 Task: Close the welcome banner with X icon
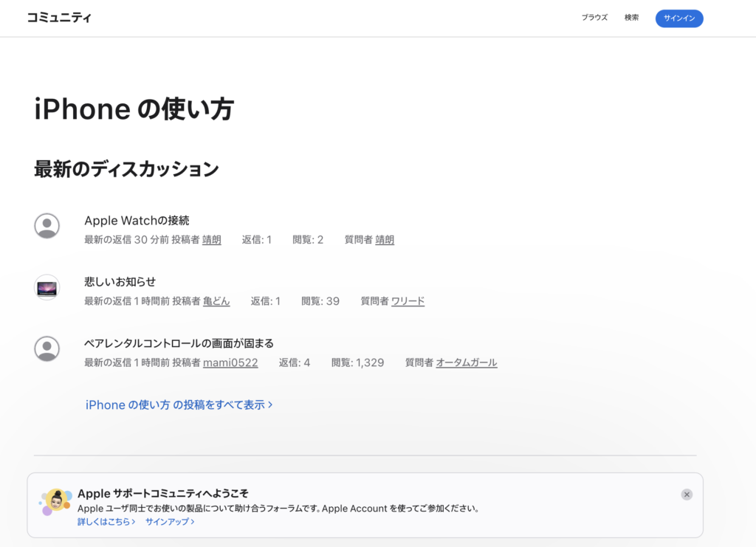point(687,495)
